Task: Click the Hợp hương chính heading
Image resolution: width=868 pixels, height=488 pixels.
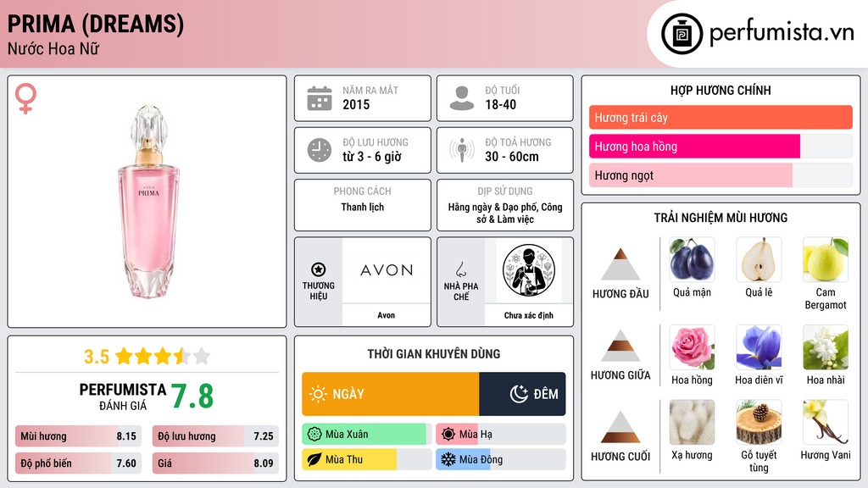Action: coord(721,90)
